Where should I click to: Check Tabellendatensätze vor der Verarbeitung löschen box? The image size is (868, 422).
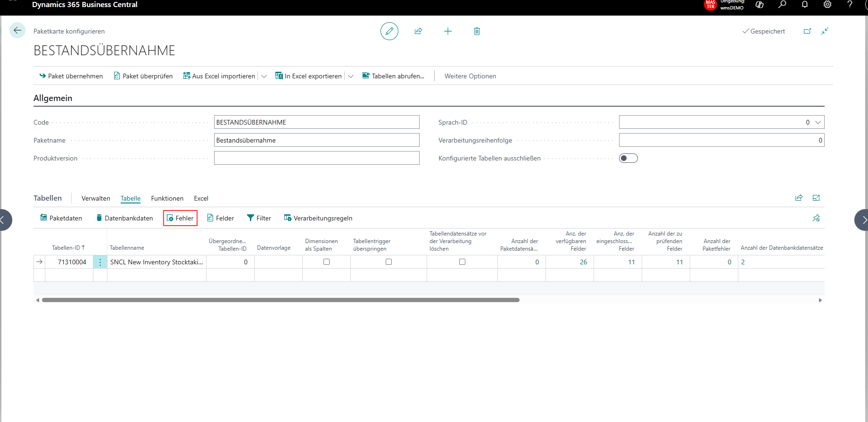click(x=462, y=262)
